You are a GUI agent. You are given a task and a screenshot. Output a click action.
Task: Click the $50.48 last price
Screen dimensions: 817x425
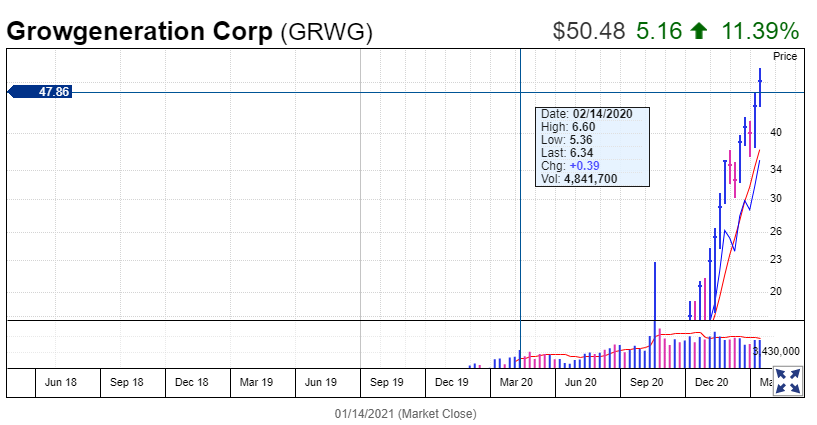point(588,31)
